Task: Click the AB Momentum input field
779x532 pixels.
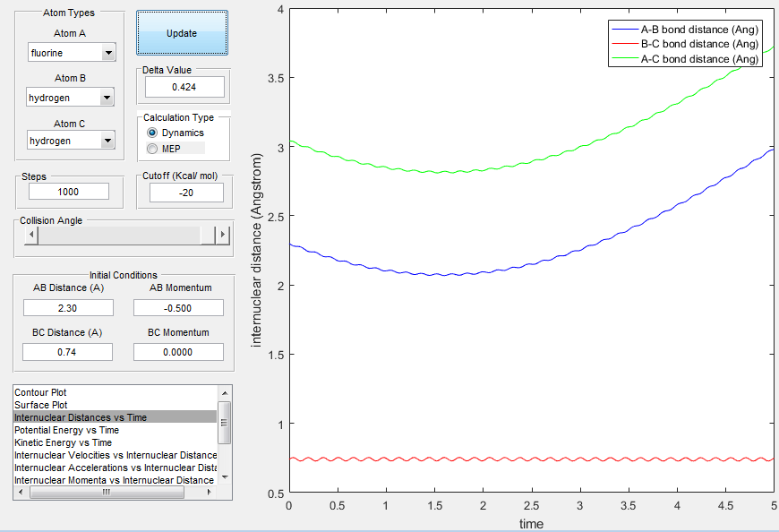Action: coord(178,308)
